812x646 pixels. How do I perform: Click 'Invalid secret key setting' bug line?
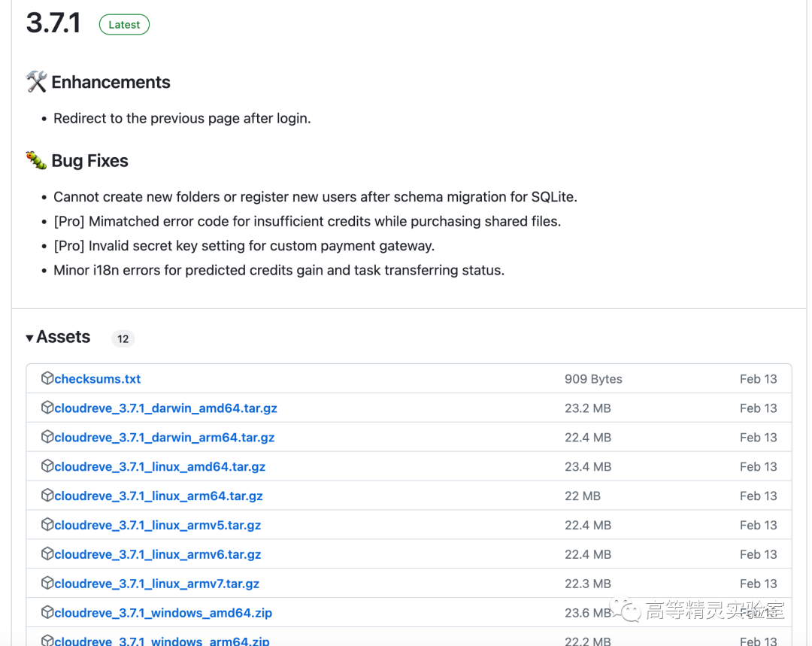click(x=244, y=246)
